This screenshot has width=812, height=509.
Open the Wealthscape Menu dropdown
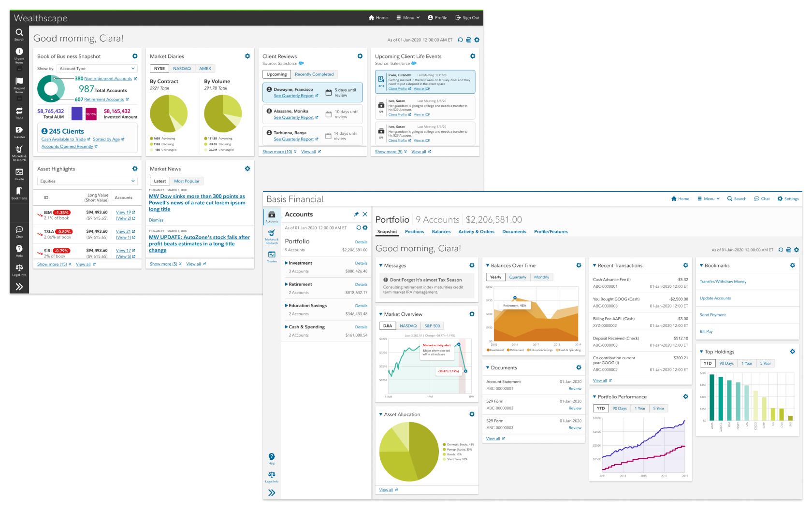click(408, 18)
